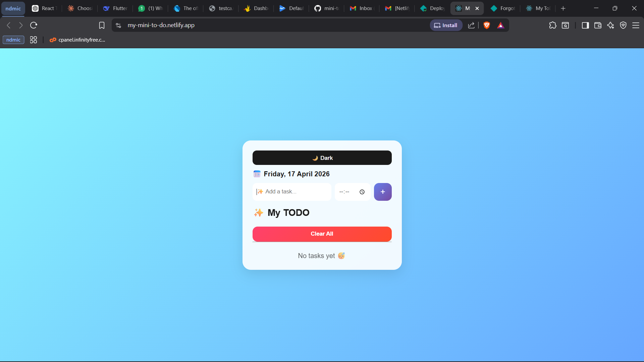
Task: Bookmark this page with the bookmark icon
Action: [102, 25]
